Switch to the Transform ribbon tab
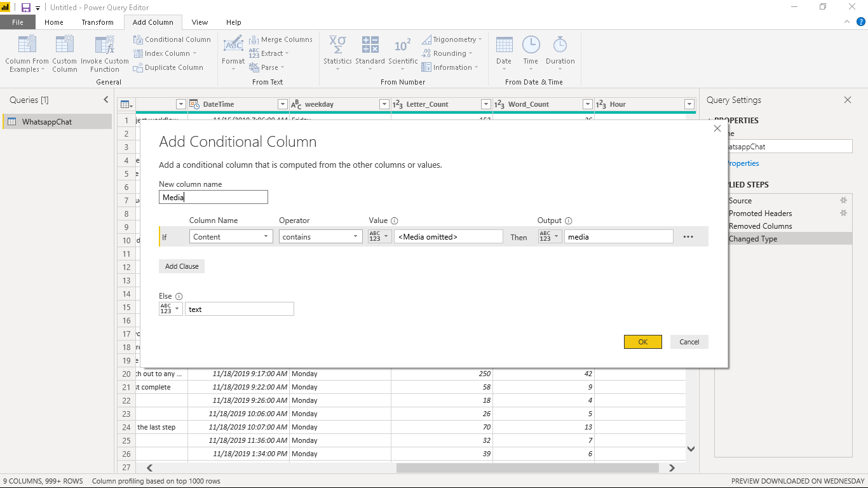The width and height of the screenshot is (868, 488). click(97, 22)
